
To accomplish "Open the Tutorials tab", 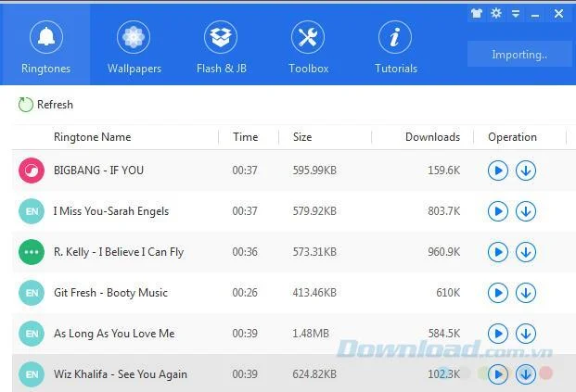I will [395, 47].
